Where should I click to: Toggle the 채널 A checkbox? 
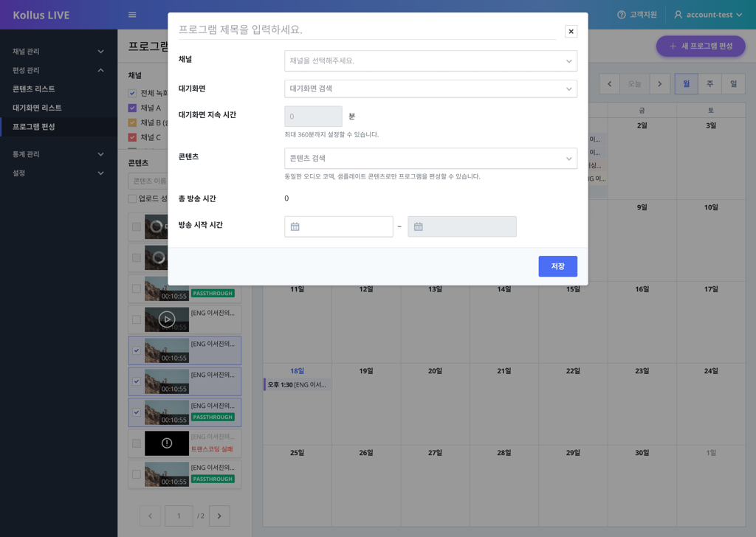click(x=132, y=108)
